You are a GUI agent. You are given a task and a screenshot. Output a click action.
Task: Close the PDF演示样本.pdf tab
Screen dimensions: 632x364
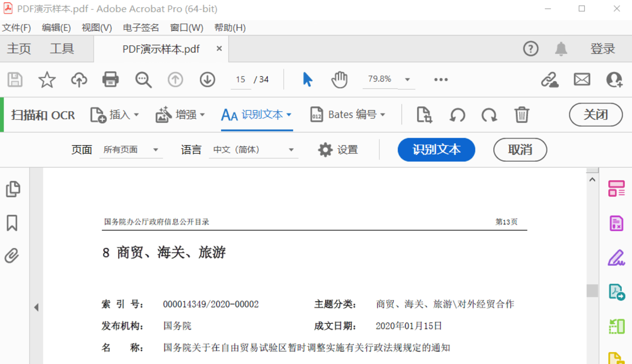pos(219,48)
